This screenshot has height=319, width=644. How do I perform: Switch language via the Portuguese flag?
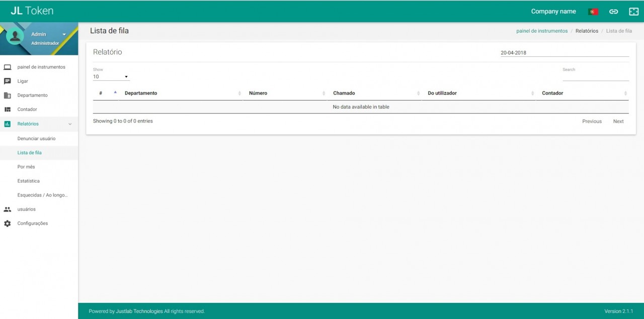pos(593,11)
